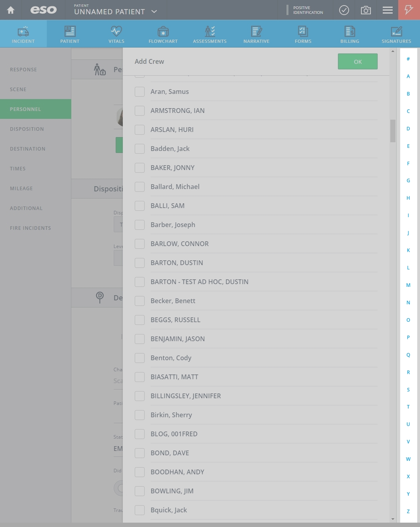420x527 pixels.
Task: Check the box for BARLOW, CONNOR
Action: [x=139, y=244]
